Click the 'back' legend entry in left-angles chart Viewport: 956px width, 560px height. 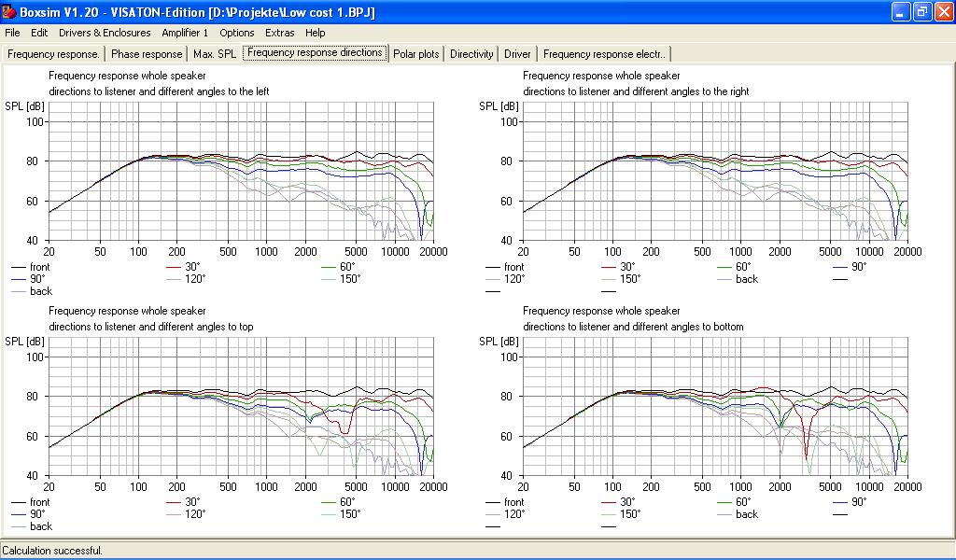(x=32, y=291)
